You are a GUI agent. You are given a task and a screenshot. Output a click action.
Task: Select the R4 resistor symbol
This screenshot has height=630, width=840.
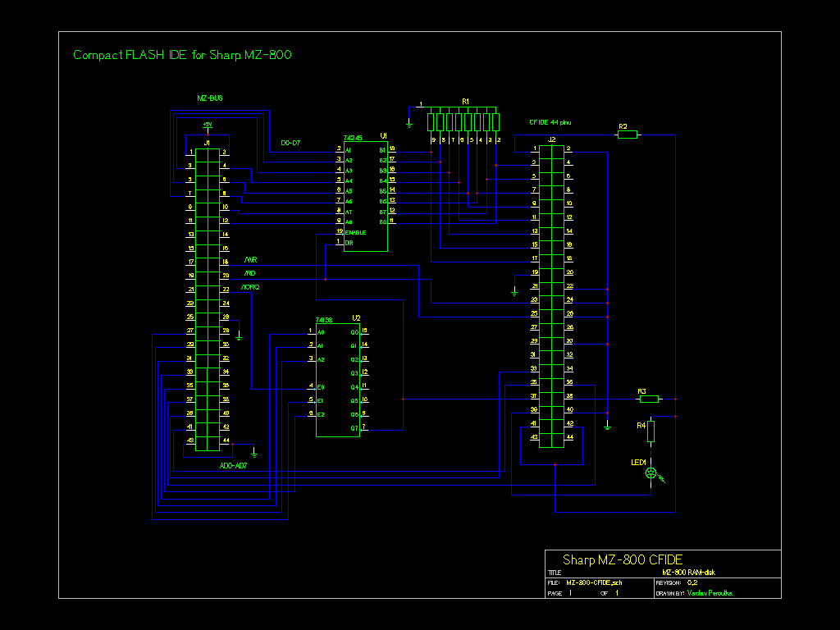(651, 431)
